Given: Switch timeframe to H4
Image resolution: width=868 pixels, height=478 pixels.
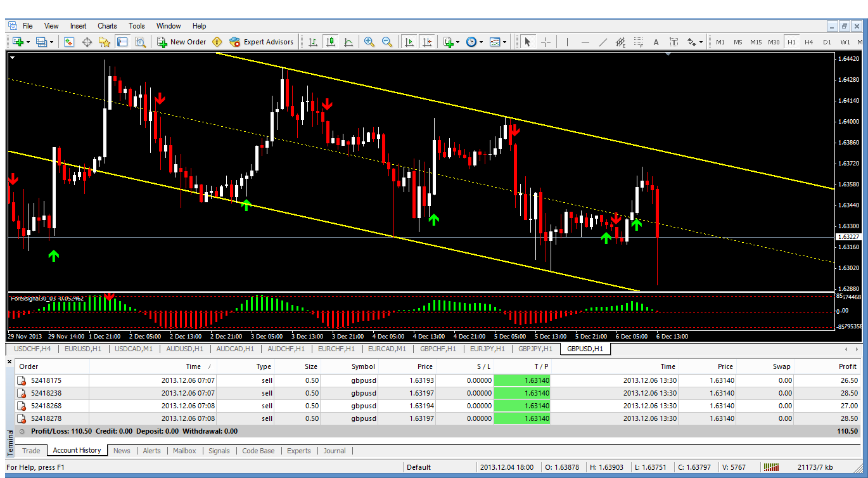Looking at the screenshot, I should point(809,42).
